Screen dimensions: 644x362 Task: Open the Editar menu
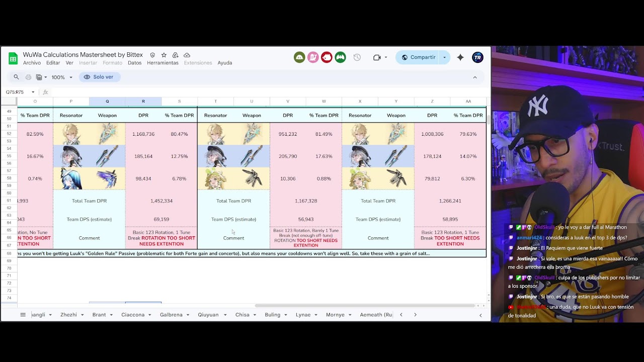[53, 63]
